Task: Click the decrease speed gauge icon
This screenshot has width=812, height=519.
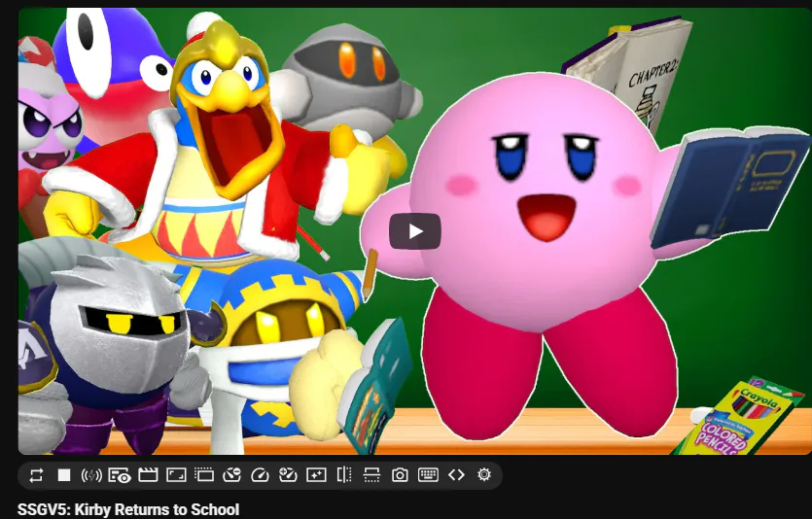Action: 232,475
